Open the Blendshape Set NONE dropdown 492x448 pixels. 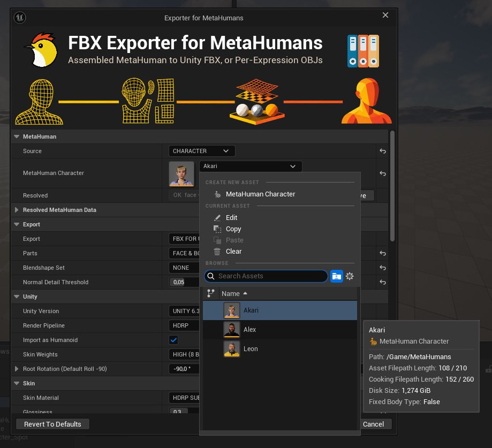click(x=184, y=268)
